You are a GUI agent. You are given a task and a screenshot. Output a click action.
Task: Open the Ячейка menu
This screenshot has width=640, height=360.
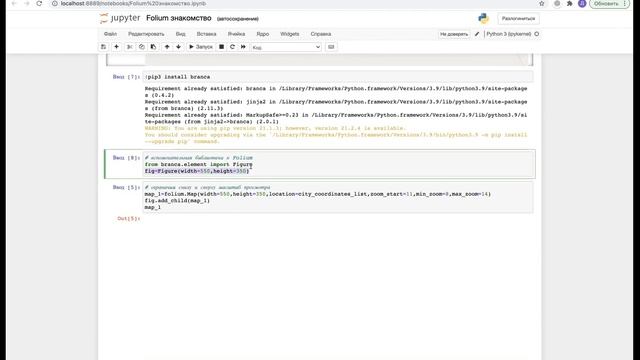(236, 34)
